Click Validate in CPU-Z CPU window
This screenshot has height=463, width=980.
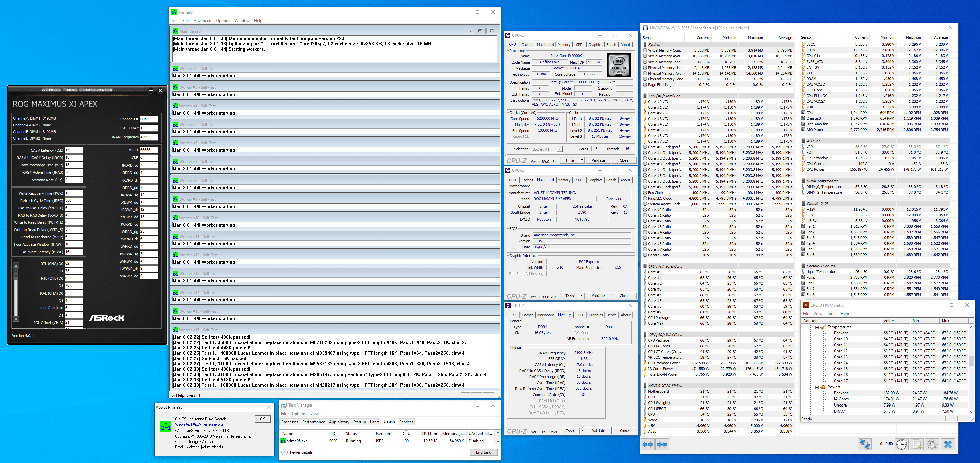pos(598,160)
